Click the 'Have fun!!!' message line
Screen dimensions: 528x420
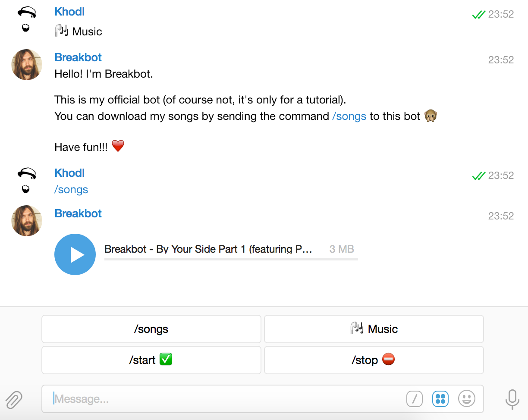(89, 147)
